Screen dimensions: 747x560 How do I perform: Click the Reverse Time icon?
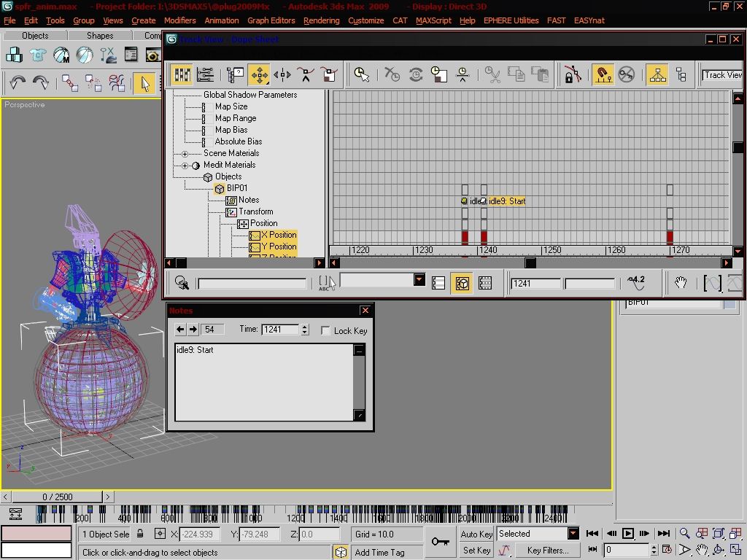(415, 75)
